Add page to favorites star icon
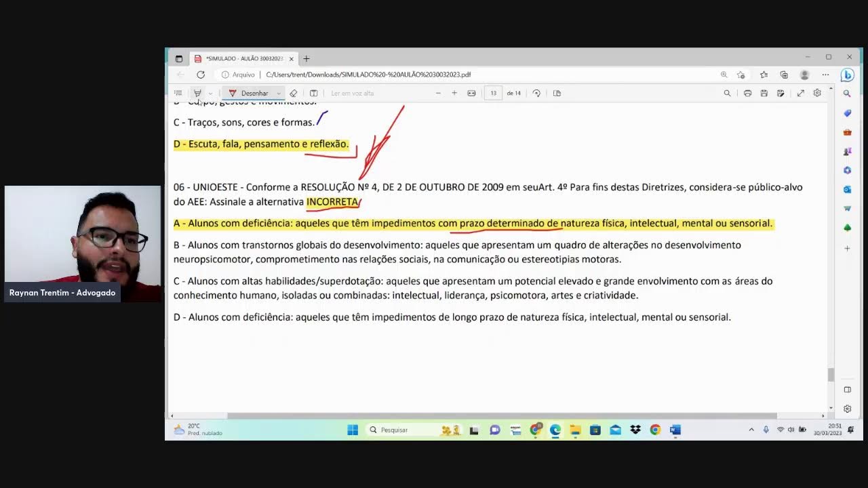 click(x=741, y=75)
